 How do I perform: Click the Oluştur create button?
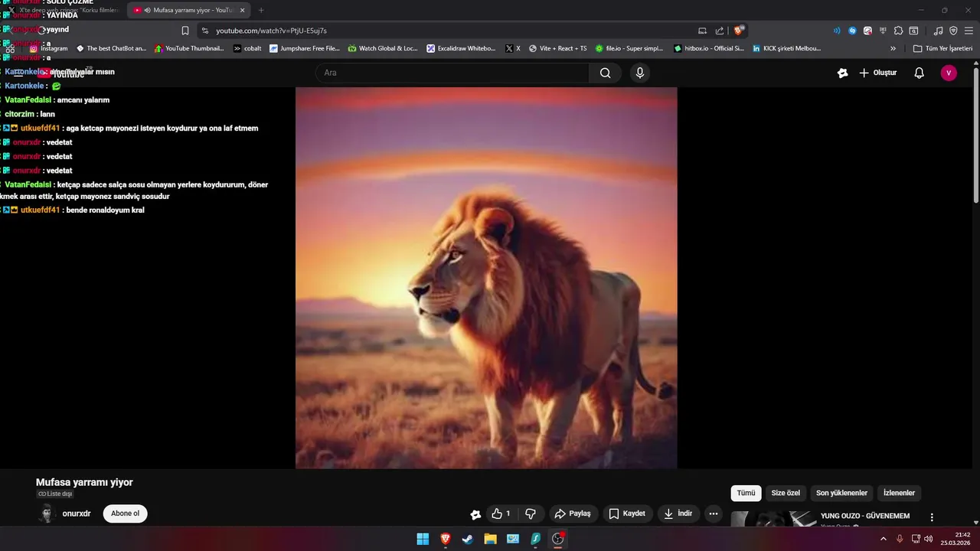coord(877,73)
